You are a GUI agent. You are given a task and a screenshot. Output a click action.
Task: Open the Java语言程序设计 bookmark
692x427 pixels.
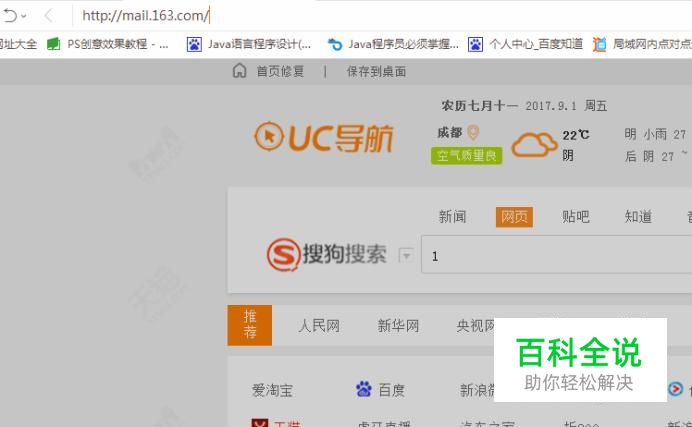260,44
